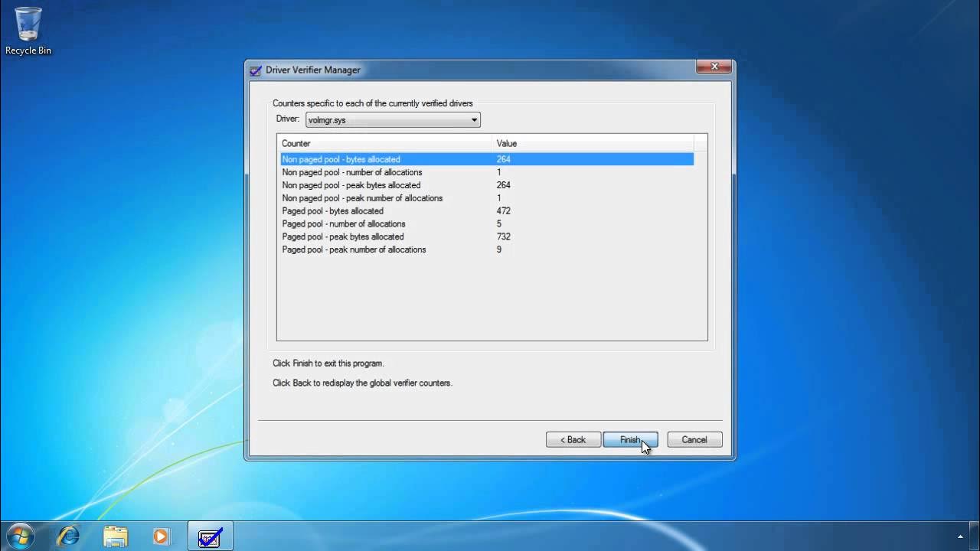This screenshot has height=551, width=980.
Task: Sort by the Counter column header
Action: pos(384,143)
